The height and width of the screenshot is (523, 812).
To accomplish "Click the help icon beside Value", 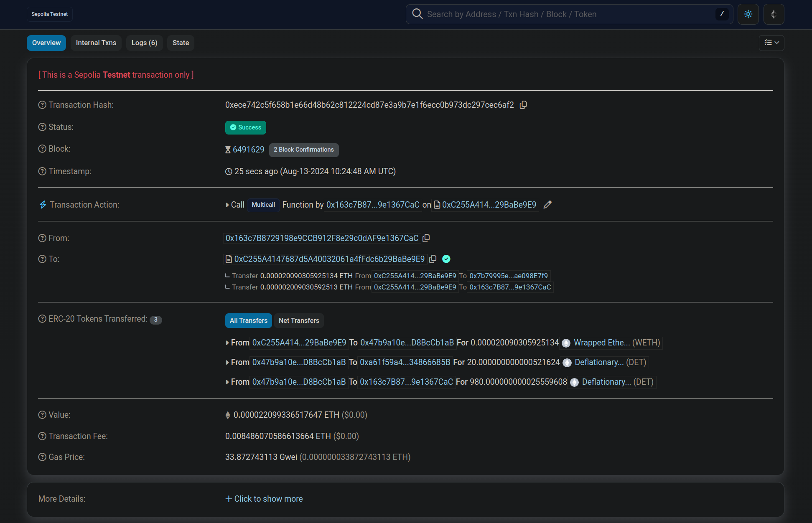I will [42, 415].
